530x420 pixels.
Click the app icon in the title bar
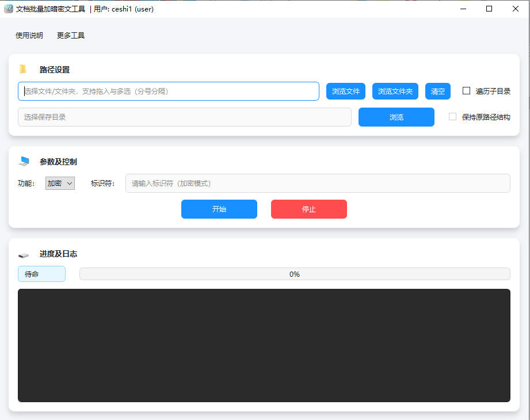(9, 9)
